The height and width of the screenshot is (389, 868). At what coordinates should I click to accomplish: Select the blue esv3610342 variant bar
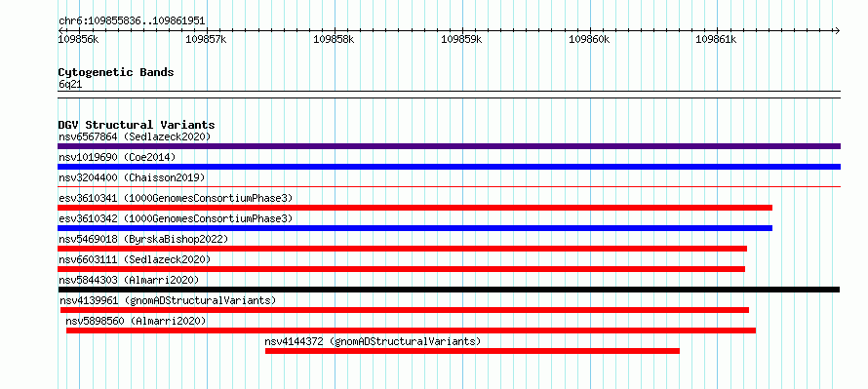415,228
